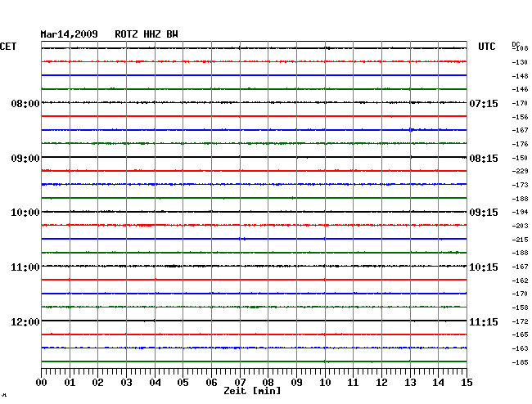
Task: Click the 10:15 UTC time label
Action: [484, 267]
